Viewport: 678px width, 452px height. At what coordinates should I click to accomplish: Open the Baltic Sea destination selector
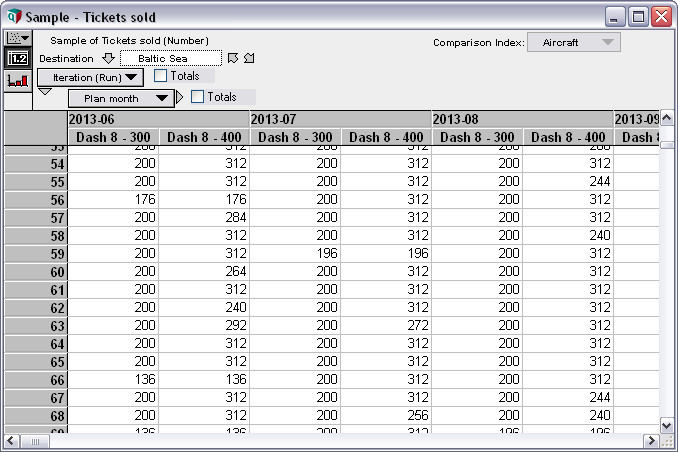click(x=170, y=58)
